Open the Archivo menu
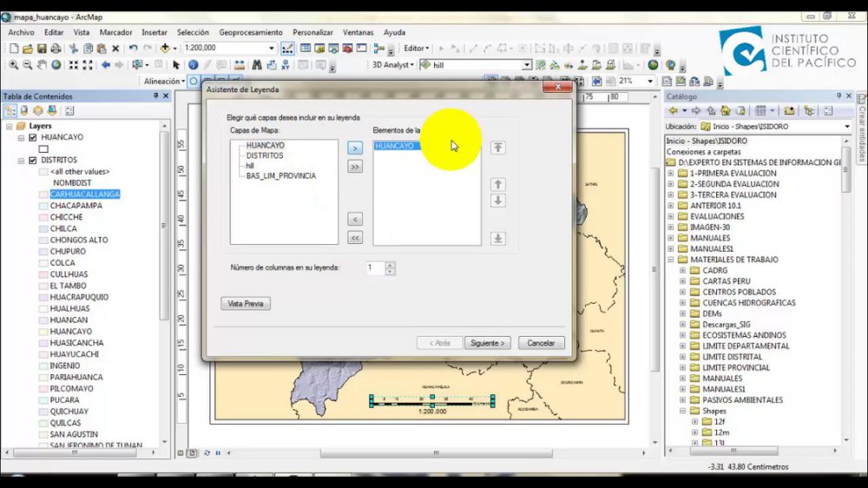The image size is (868, 488). coord(21,33)
